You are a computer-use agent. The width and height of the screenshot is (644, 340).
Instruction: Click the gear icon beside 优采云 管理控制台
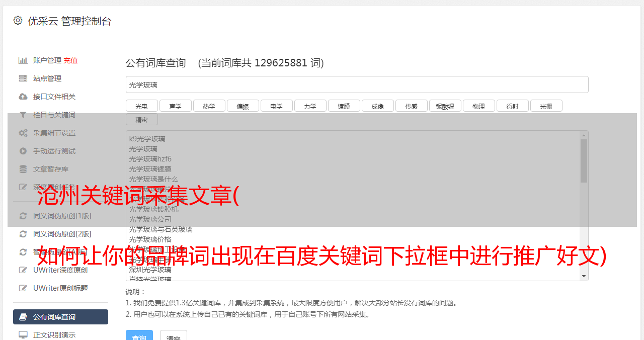[18, 21]
